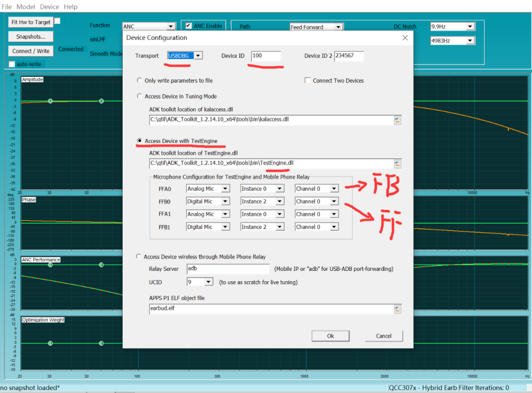Select Amplitude graph control point 2
The height and width of the screenshot is (393, 532).
pyautogui.click(x=101, y=101)
